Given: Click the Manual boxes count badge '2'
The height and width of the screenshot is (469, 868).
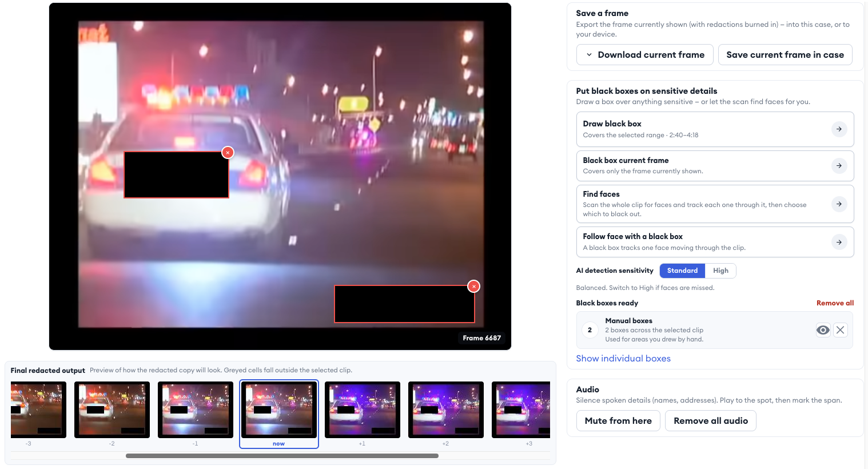Looking at the screenshot, I should (x=590, y=330).
